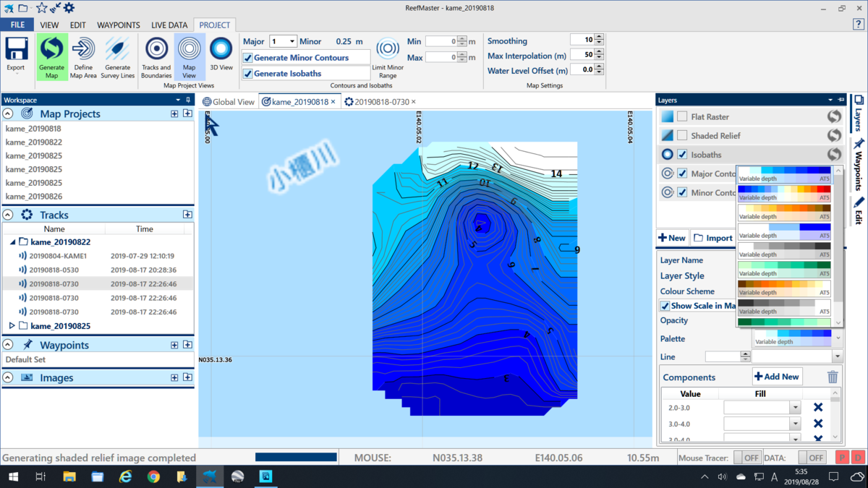Screen dimensions: 868x488
Task: Click the Import layer button
Action: [x=713, y=238]
